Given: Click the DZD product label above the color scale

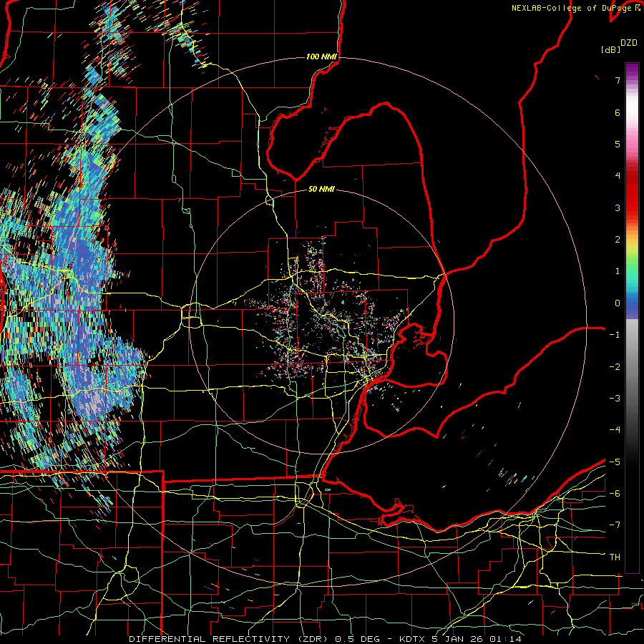Looking at the screenshot, I should [x=629, y=43].
